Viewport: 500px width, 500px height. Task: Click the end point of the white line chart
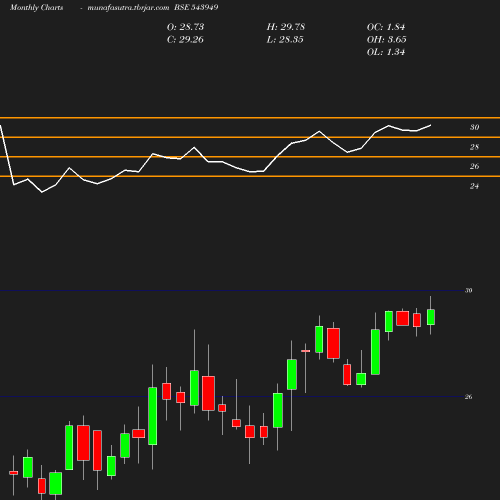click(x=431, y=125)
